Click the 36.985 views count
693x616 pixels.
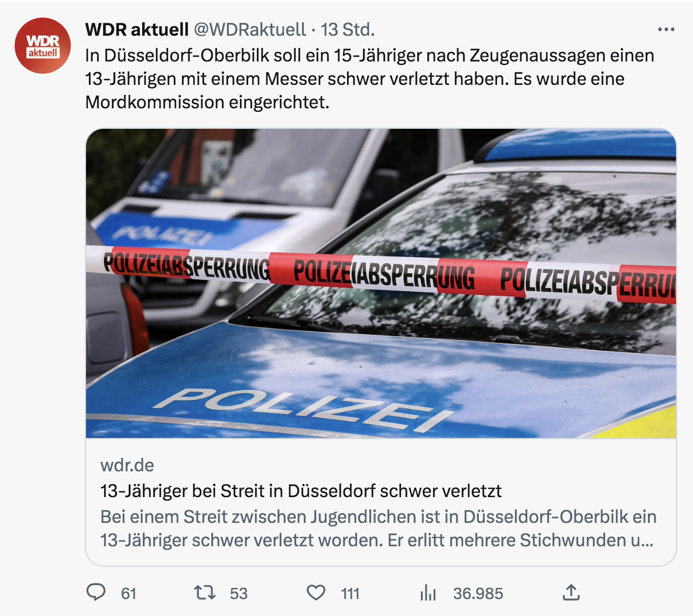[478, 593]
